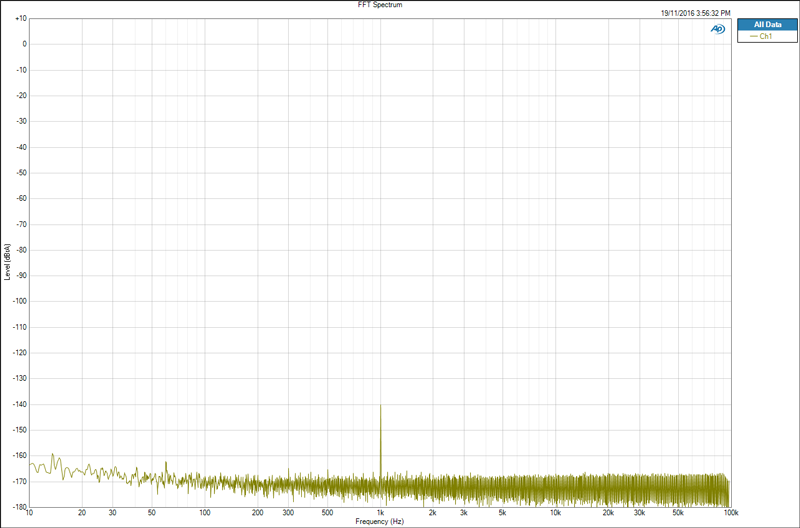The image size is (800, 528).
Task: Click the -100 level tick label
Action: coord(20,301)
